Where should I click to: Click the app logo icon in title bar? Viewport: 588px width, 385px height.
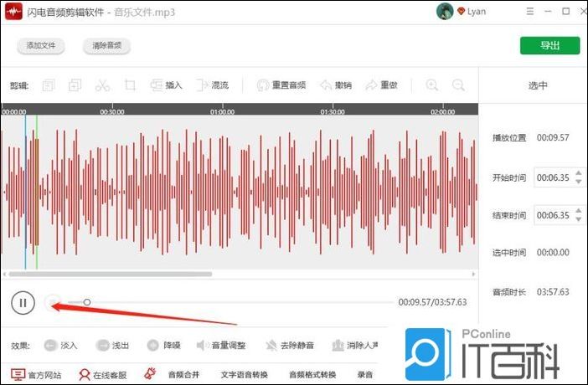click(13, 12)
